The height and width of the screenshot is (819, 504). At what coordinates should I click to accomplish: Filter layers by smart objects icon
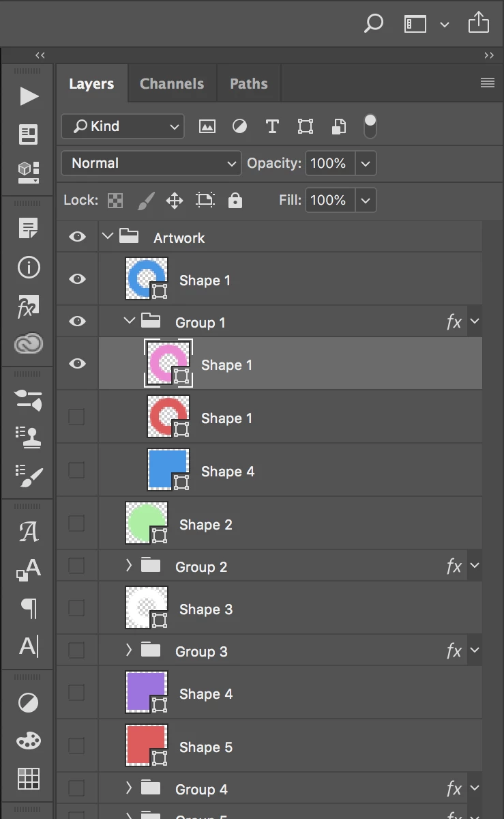coord(338,126)
